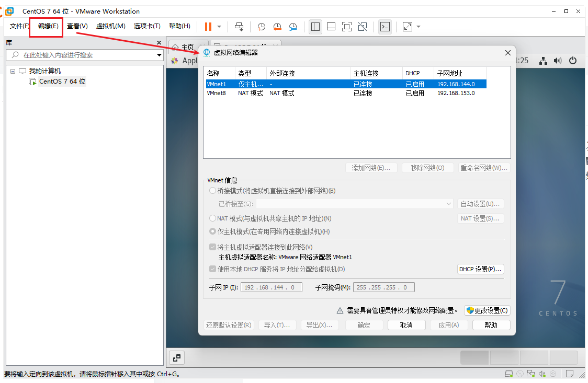Image resolution: width=588 pixels, height=383 pixels.
Task: Open the 文件(F) menu
Action: point(19,26)
